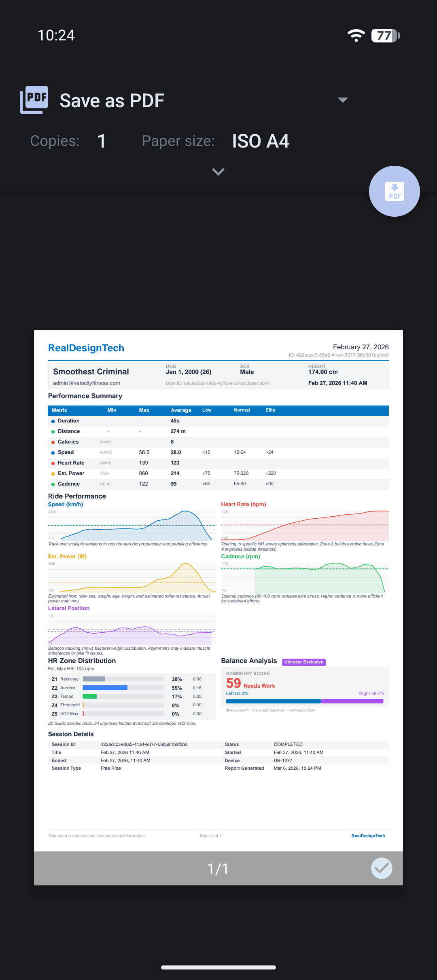Tap the report page preview thumbnail
Screen dimensions: 437x980
click(x=218, y=591)
